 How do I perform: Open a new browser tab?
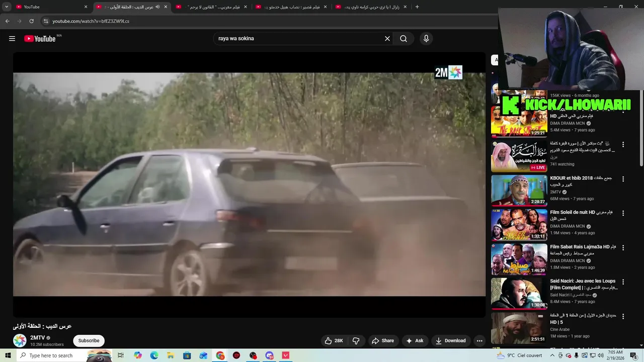pos(417,7)
